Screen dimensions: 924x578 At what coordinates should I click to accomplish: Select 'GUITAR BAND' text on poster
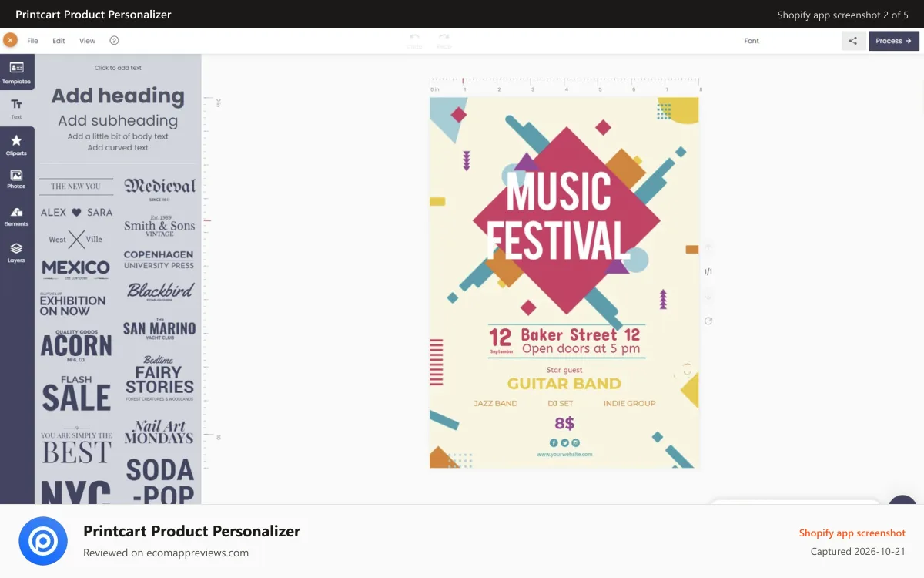[564, 384]
